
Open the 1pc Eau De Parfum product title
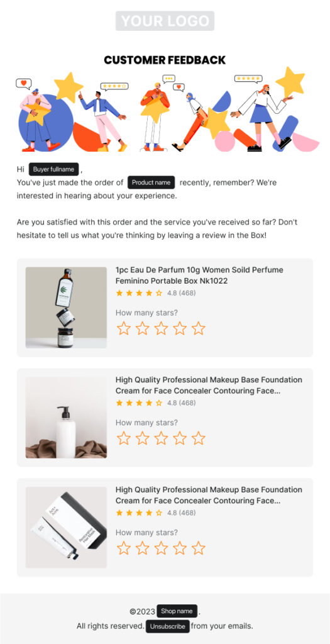pos(199,275)
